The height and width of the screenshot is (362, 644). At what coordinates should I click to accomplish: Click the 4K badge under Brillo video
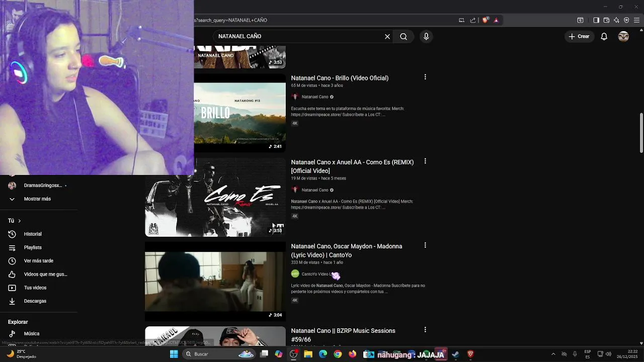[x=295, y=123]
